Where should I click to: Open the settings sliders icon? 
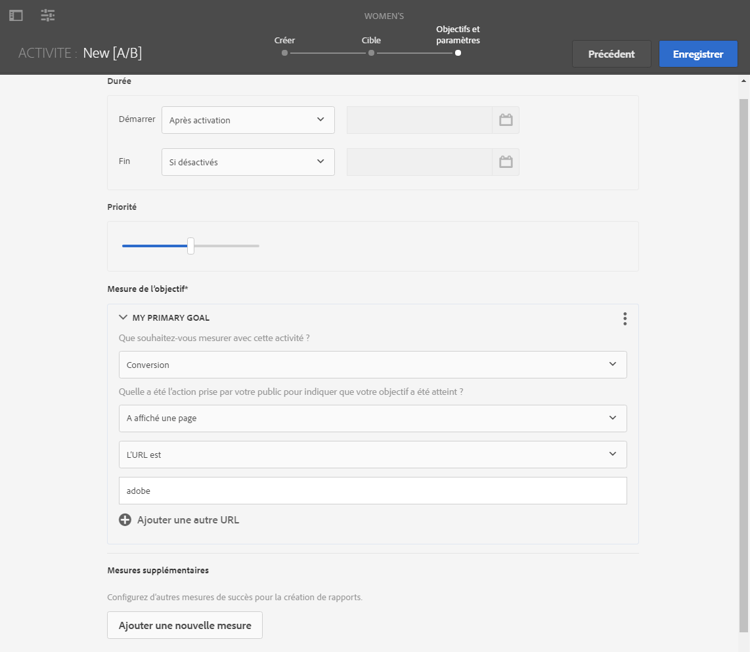click(48, 15)
